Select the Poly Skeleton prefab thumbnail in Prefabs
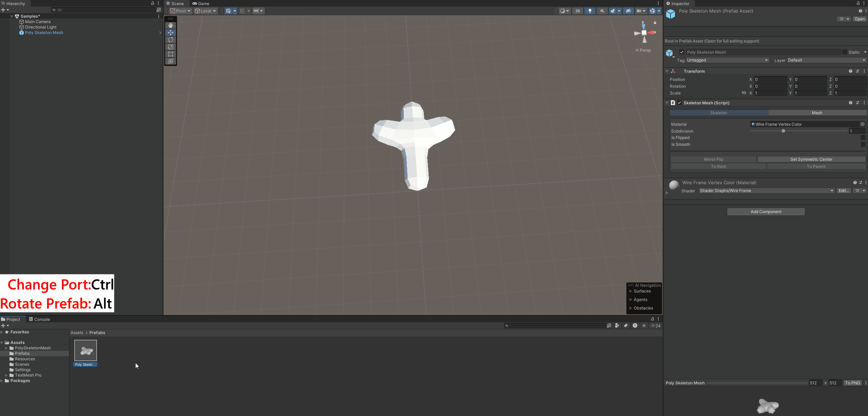Image resolution: width=868 pixels, height=416 pixels. 86,350
